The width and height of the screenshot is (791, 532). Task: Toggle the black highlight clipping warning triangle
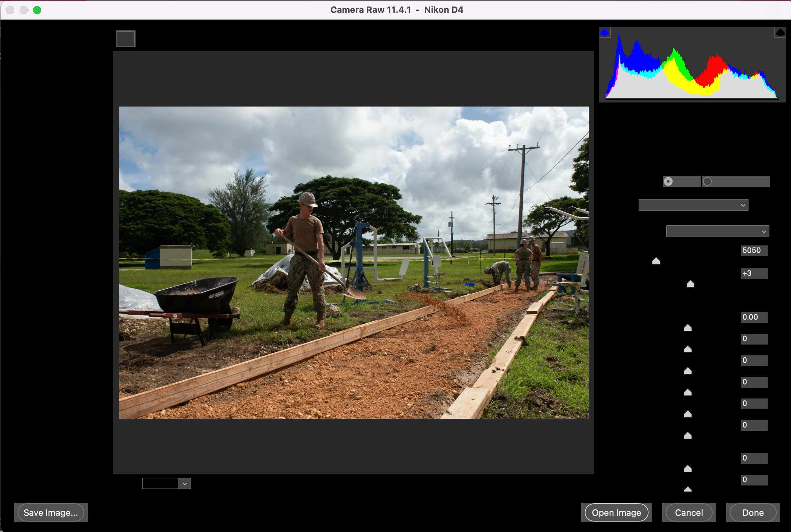pos(780,33)
